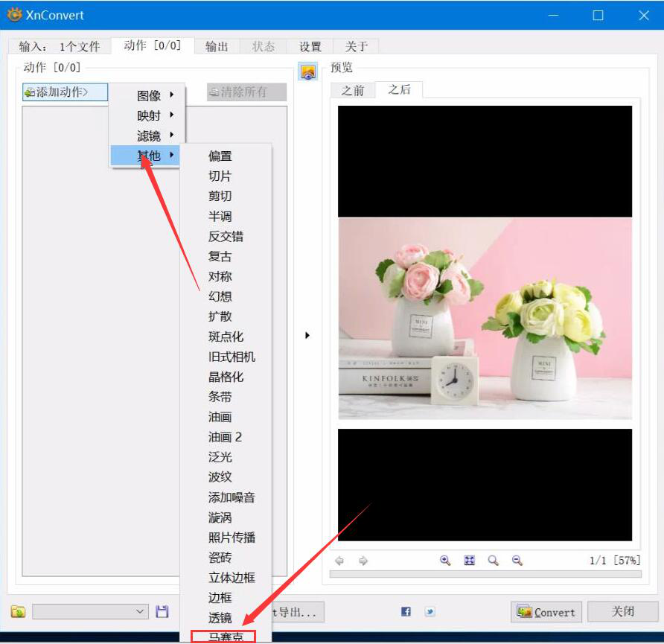Reset preview zoom to actual size

pos(493,560)
